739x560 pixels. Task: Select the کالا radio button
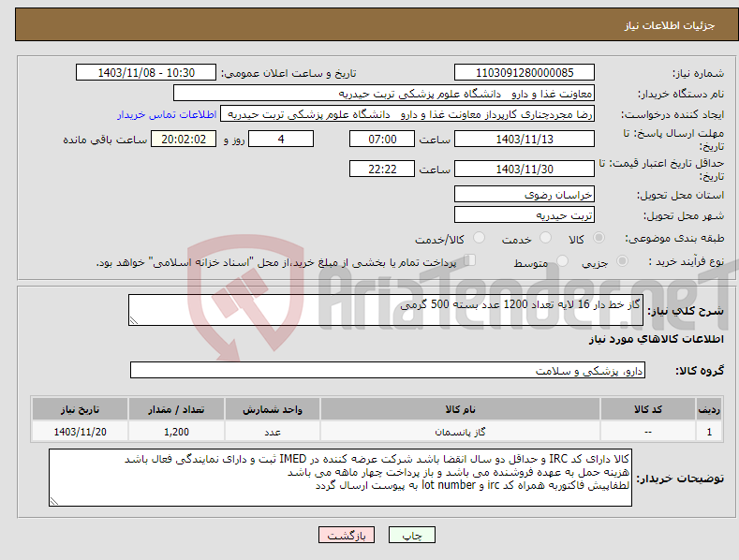[599, 238]
